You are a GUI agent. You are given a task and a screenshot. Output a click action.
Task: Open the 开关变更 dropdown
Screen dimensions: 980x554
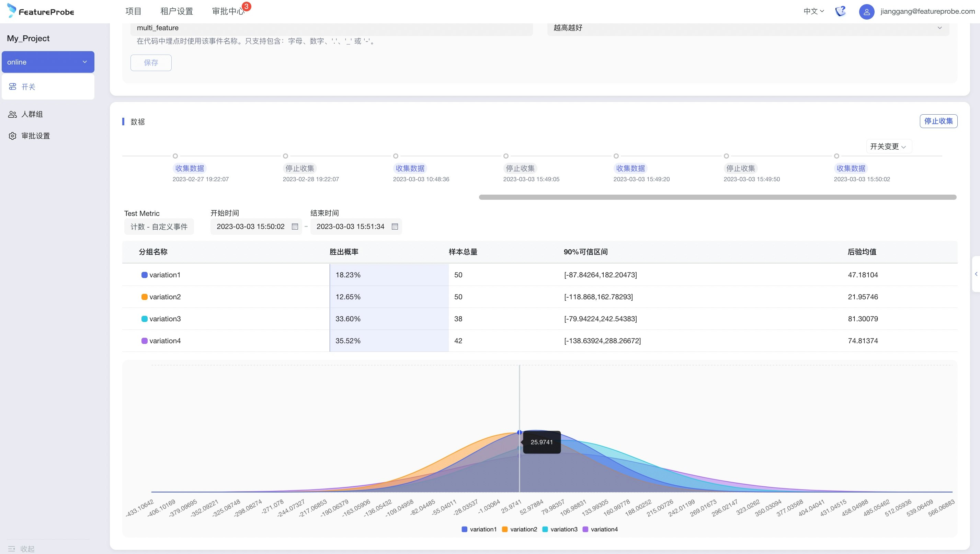tap(888, 147)
